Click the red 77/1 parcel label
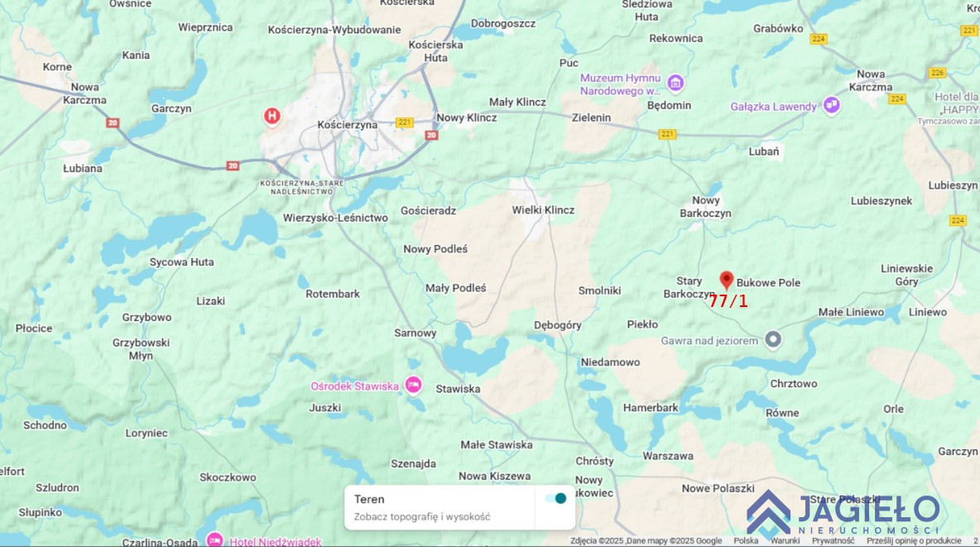 [728, 301]
